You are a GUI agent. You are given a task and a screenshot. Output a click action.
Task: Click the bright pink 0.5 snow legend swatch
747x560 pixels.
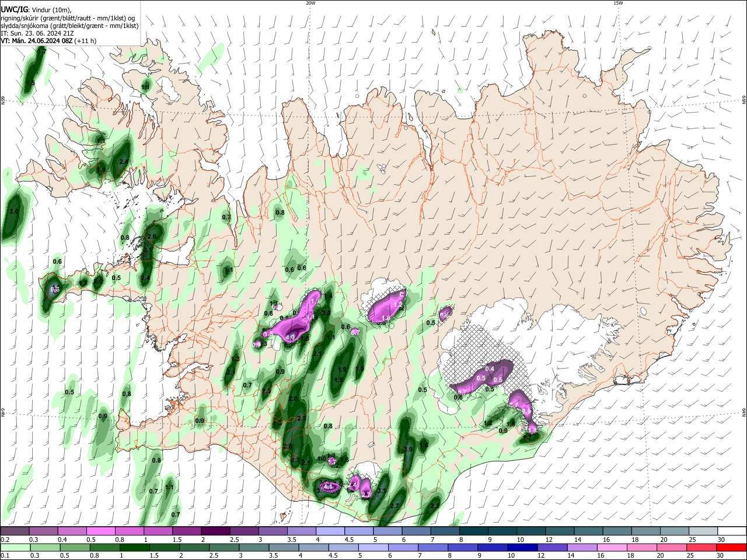(100, 531)
